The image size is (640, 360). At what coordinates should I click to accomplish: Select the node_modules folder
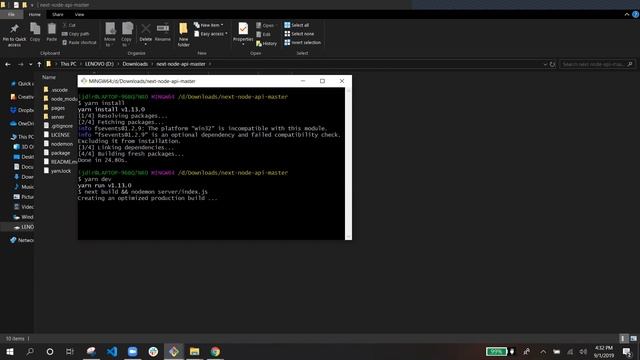click(x=60, y=99)
